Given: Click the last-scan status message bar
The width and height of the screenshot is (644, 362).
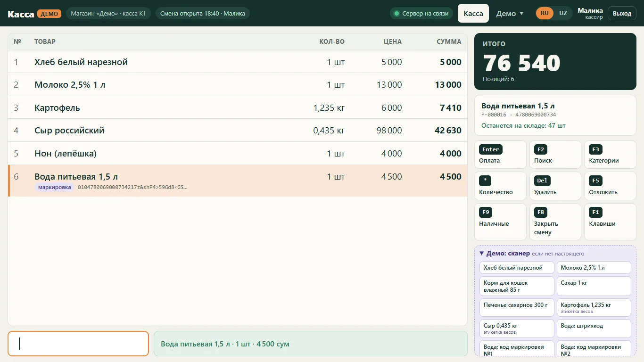Looking at the screenshot, I should 311,344.
